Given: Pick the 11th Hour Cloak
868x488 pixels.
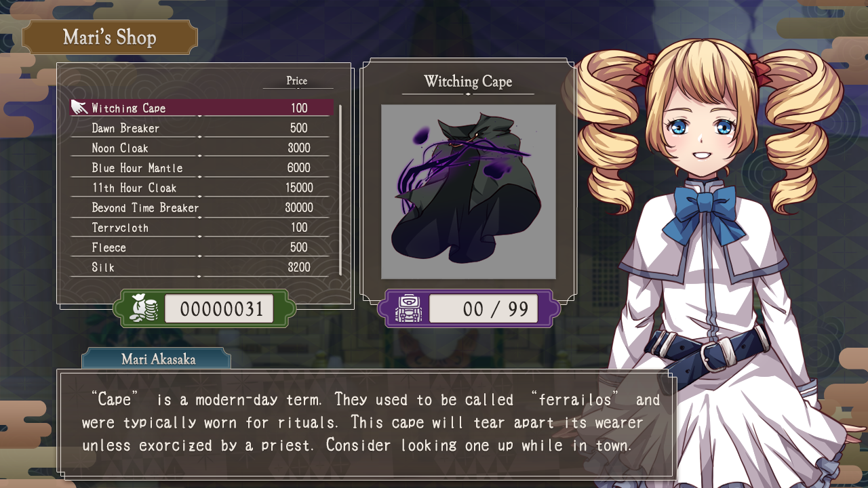Looking at the screenshot, I should pos(202,188).
